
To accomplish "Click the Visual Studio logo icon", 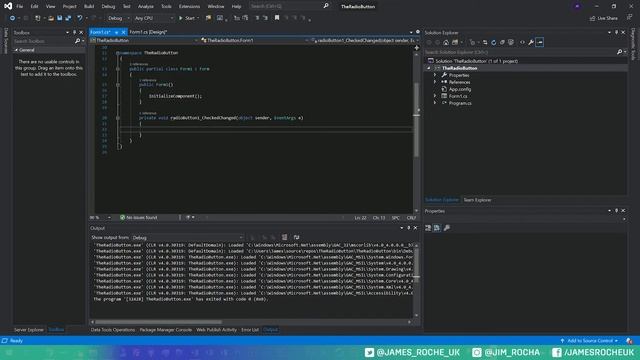I will (8, 6).
